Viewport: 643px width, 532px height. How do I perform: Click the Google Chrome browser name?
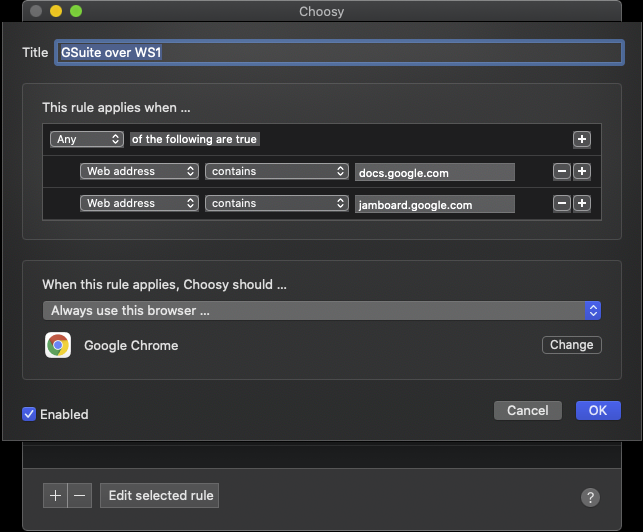tap(131, 345)
